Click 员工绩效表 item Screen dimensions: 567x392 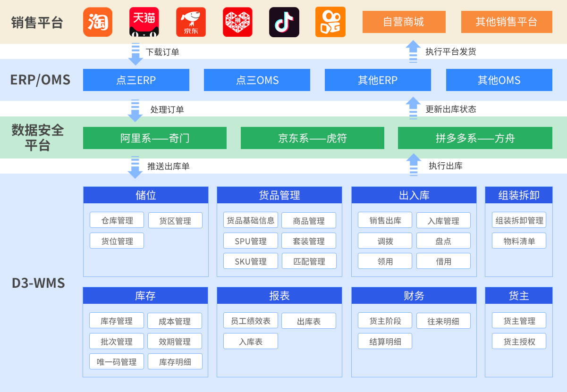[x=251, y=321]
